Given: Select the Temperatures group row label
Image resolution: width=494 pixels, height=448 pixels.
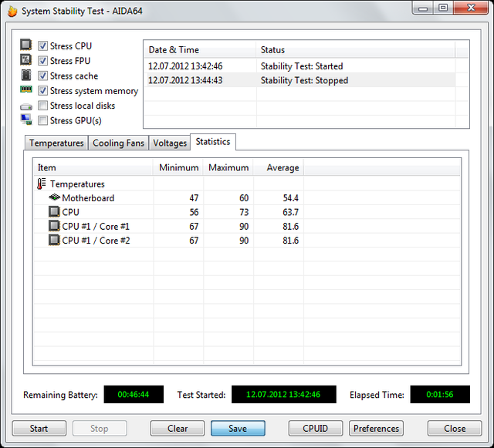Looking at the screenshot, I should 77,184.
